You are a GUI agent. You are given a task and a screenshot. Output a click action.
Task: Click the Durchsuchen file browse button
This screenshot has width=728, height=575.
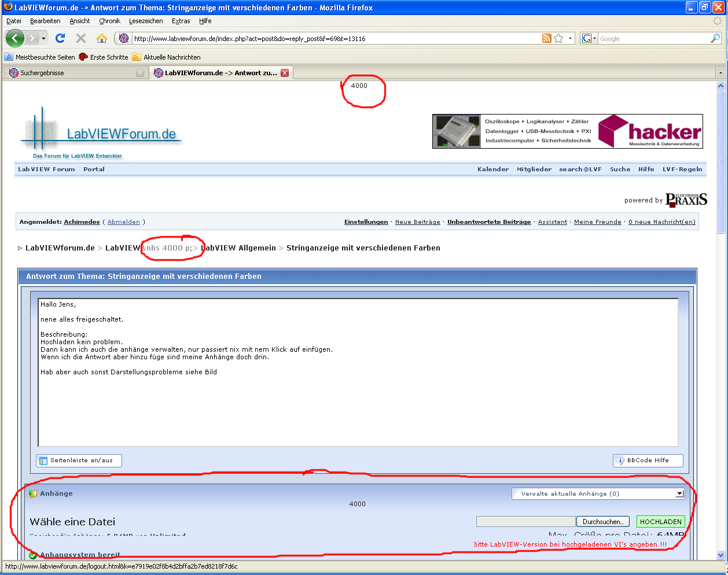[x=603, y=522]
